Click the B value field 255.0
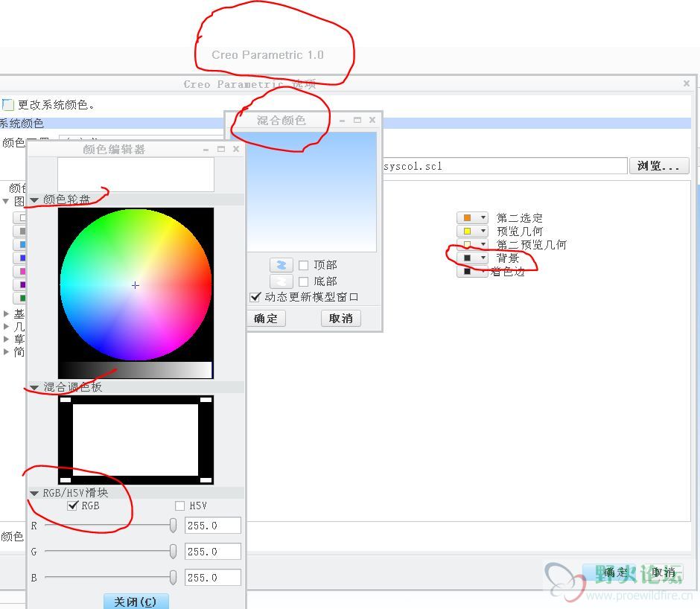This screenshot has width=700, height=609. tap(213, 577)
